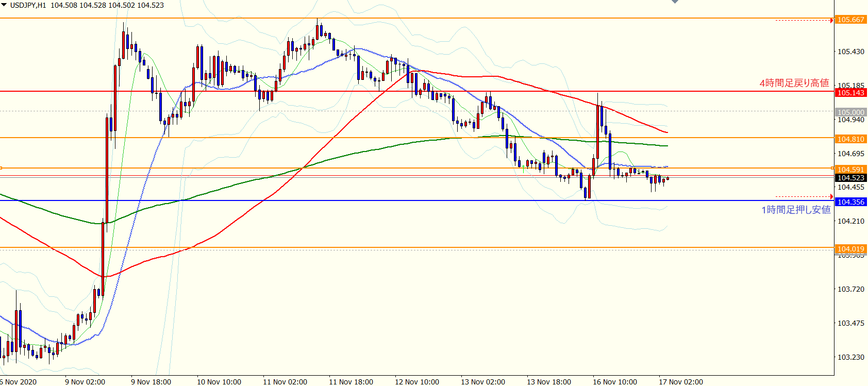Screen dimensions: 868x386
Task: Click the chart shift triangle marker at top
Action: coord(675,2)
